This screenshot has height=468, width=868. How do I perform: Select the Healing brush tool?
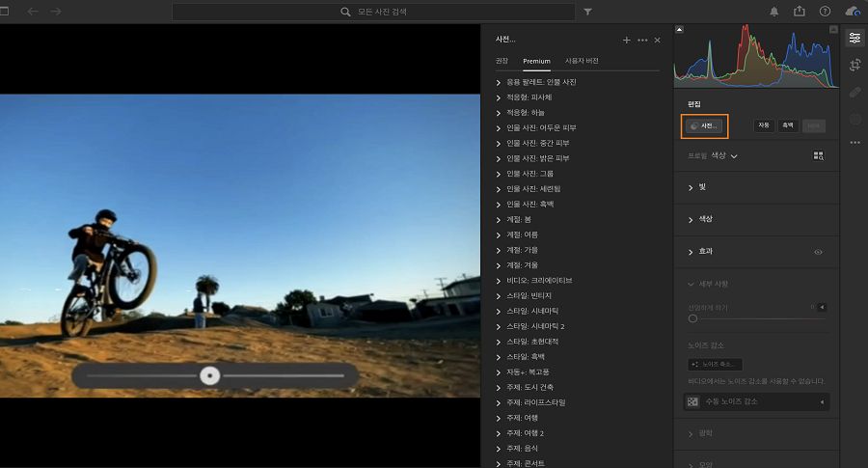click(855, 92)
